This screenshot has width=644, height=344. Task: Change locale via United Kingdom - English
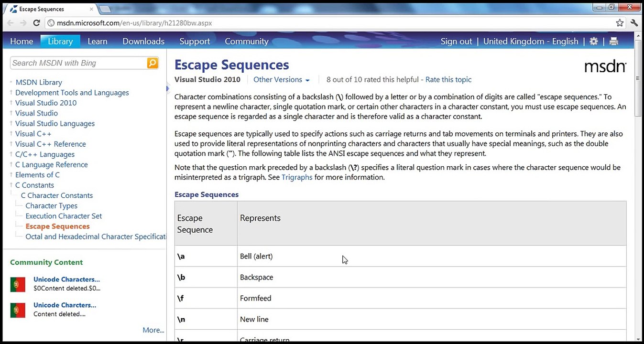[x=531, y=41]
